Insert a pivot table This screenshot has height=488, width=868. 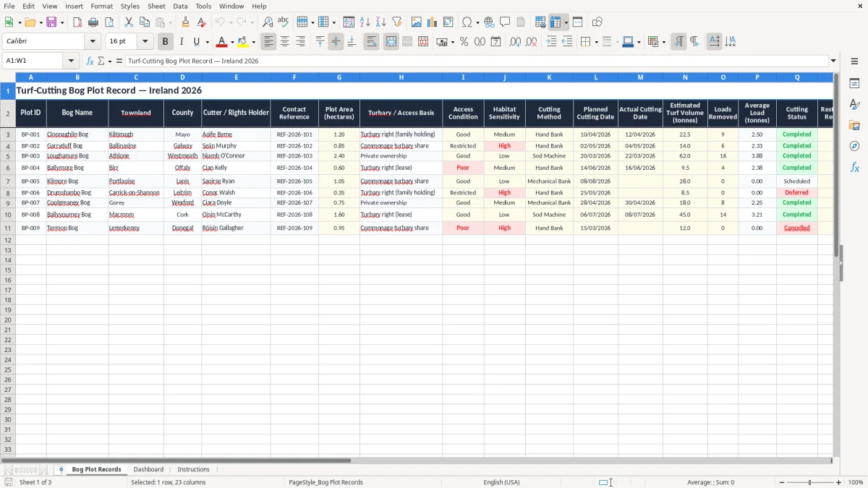pos(448,22)
